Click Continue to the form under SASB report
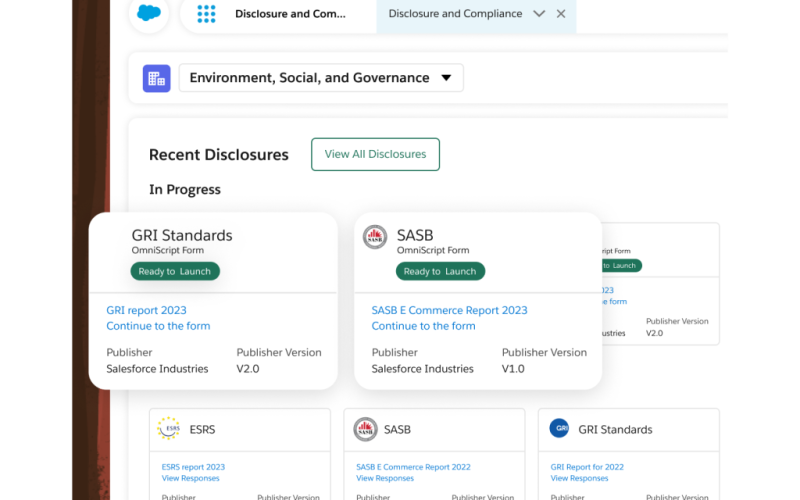The height and width of the screenshot is (500, 800). [x=423, y=326]
